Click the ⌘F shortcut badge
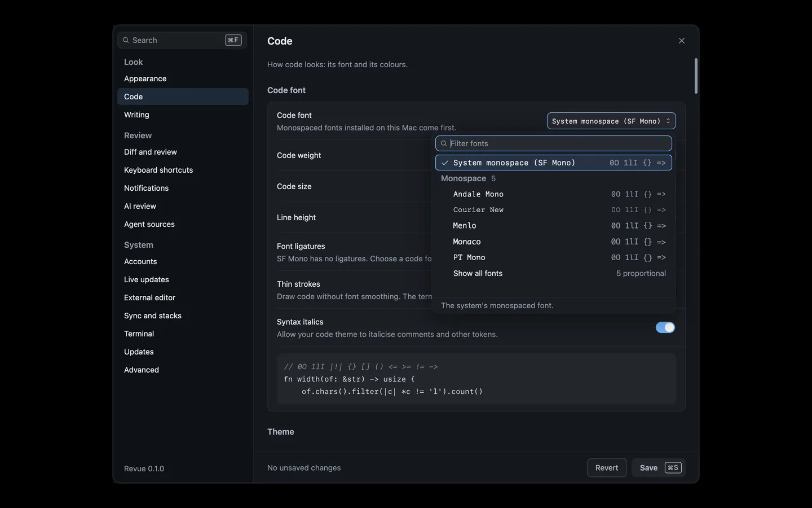The width and height of the screenshot is (812, 508). [233, 40]
